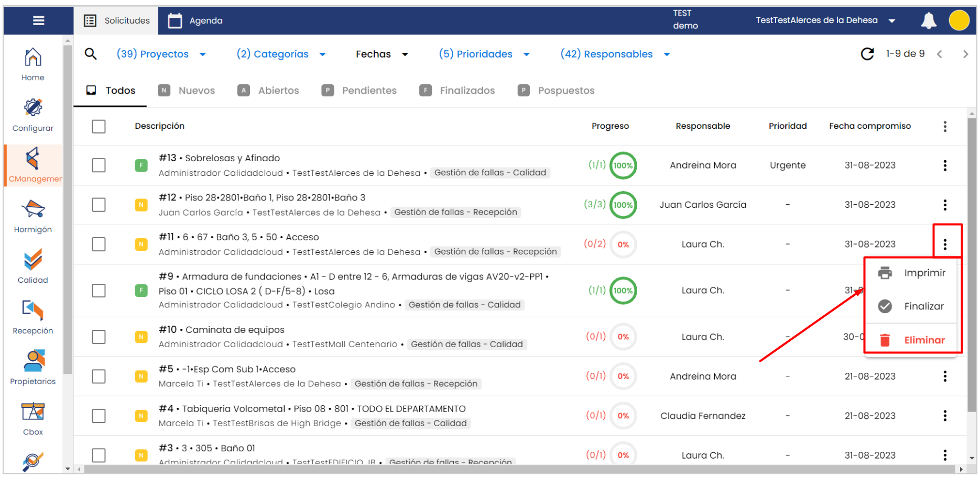The height and width of the screenshot is (478, 980).
Task: Open the Propietarios sidebar icon
Action: coord(32,361)
